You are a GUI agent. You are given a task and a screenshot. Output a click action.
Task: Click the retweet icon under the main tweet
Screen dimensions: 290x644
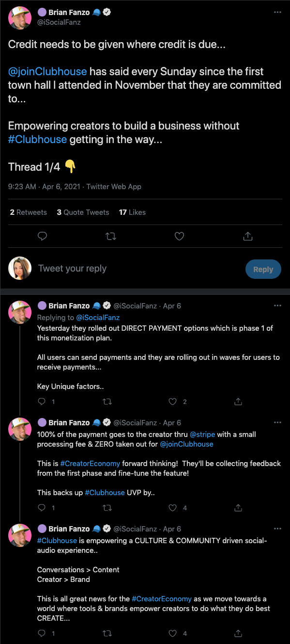point(110,236)
